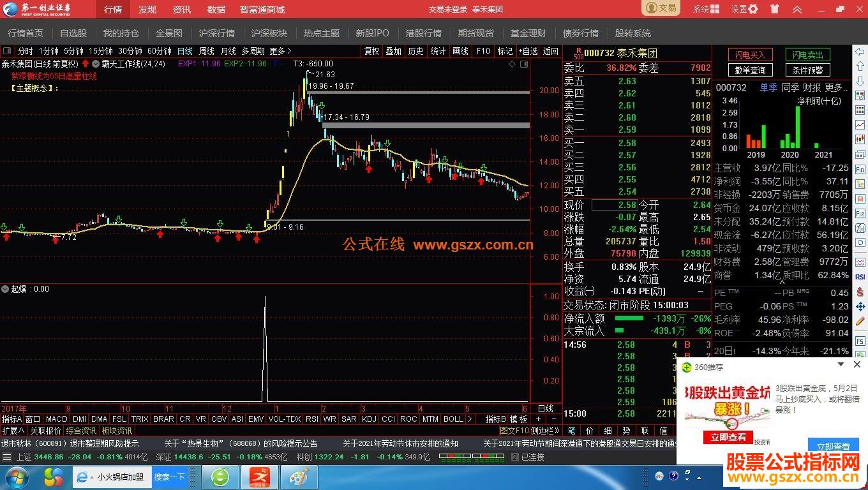Click 闪电买入 button
The width and height of the screenshot is (868, 490).
[x=750, y=55]
